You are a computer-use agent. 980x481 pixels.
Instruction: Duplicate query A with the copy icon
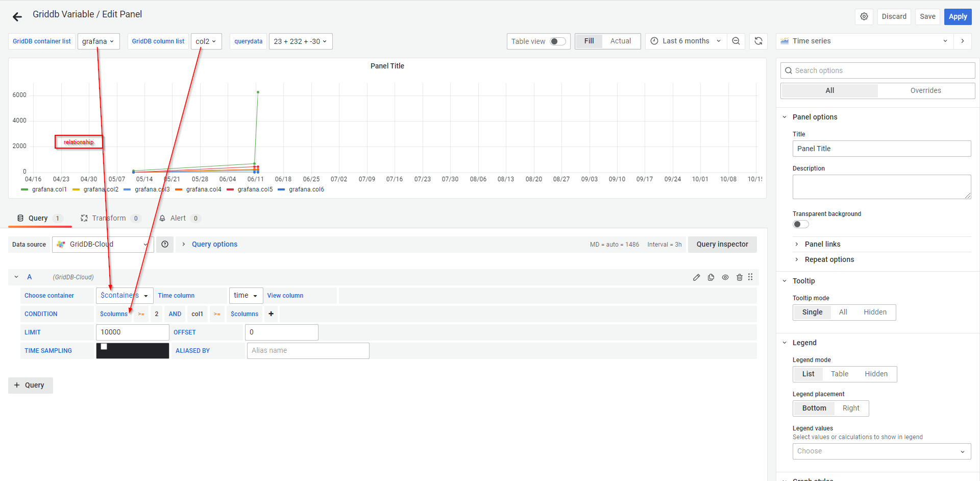click(x=710, y=277)
